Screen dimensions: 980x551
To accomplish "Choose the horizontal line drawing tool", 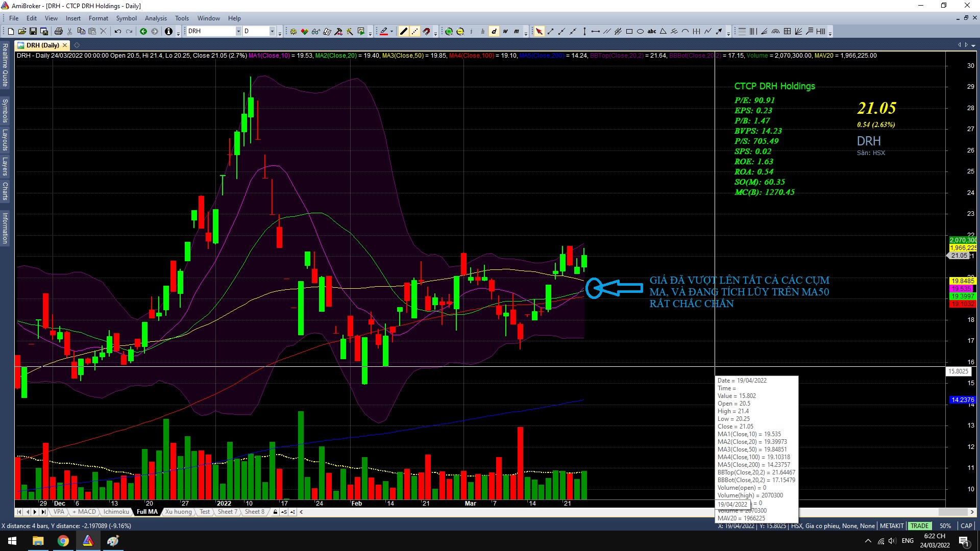I will 596,32.
